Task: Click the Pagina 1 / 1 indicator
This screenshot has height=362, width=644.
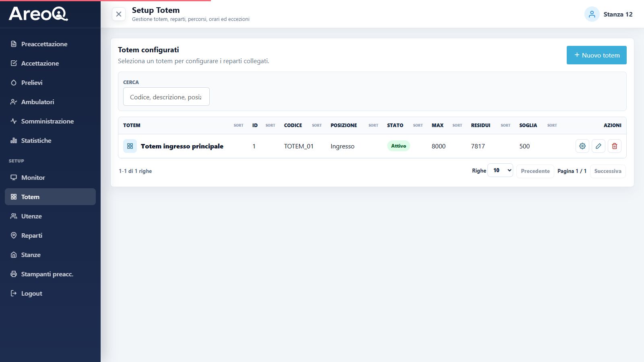Action: [x=572, y=171]
